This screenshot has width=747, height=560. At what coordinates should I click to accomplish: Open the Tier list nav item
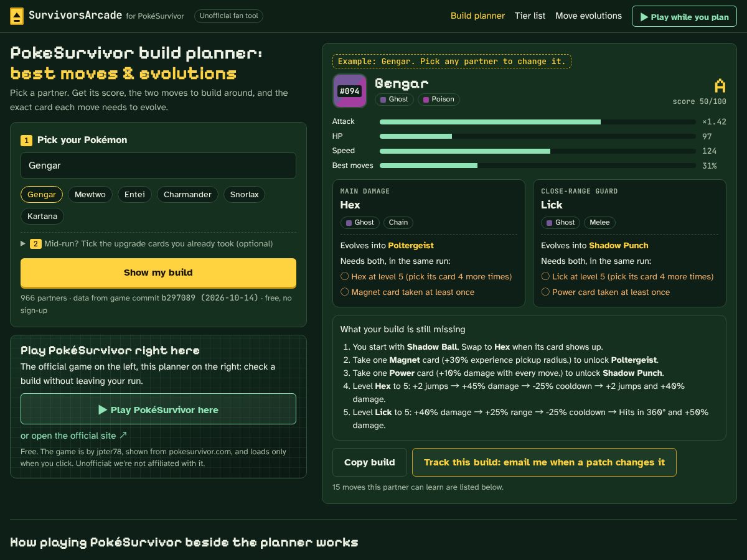(x=530, y=16)
